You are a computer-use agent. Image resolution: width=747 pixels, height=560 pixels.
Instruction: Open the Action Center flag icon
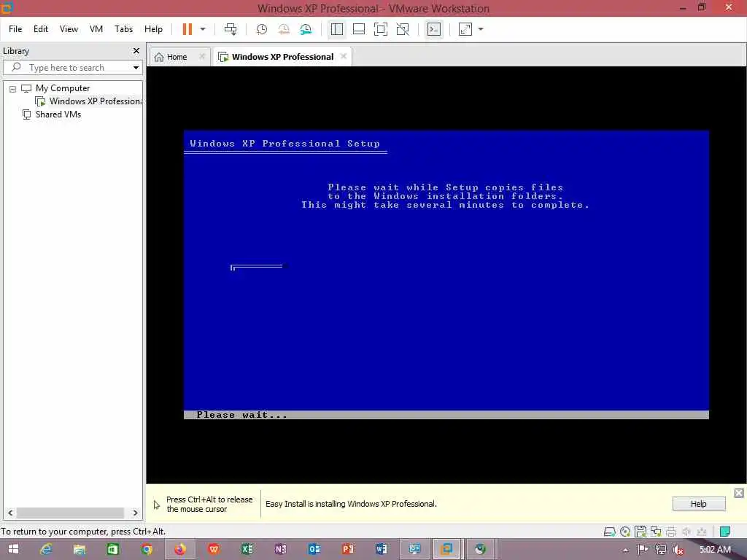643,550
